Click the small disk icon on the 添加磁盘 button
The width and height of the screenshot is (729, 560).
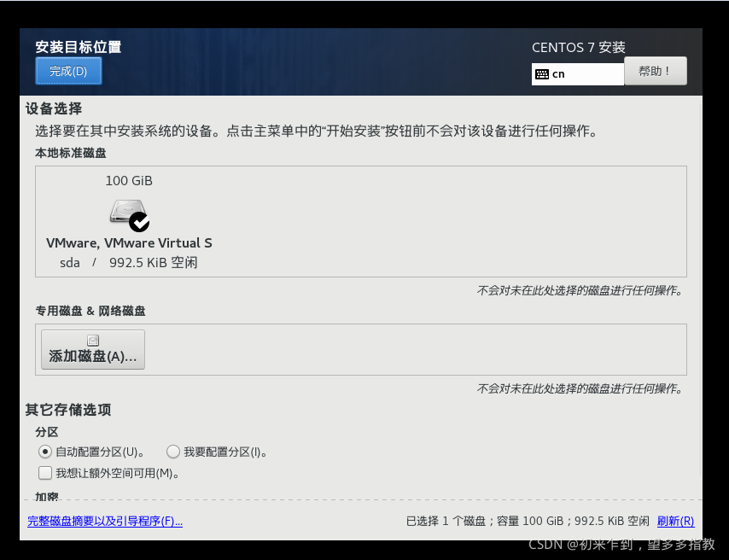click(x=93, y=341)
